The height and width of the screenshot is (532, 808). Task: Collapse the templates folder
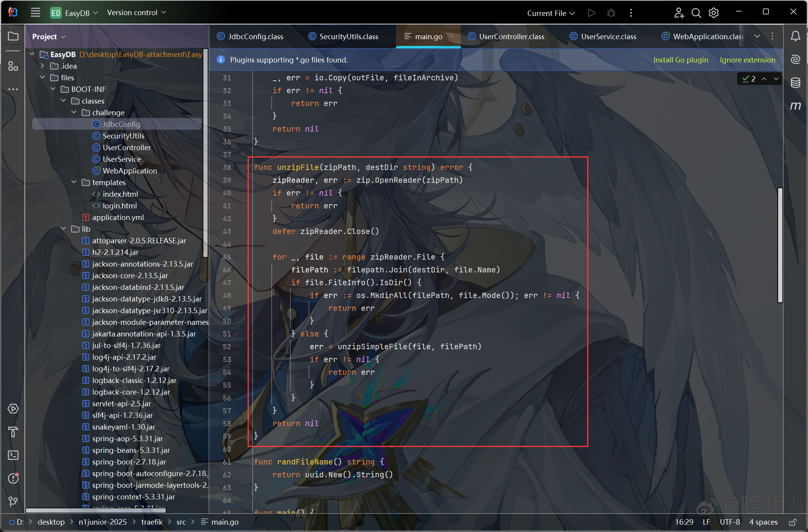[x=74, y=182]
